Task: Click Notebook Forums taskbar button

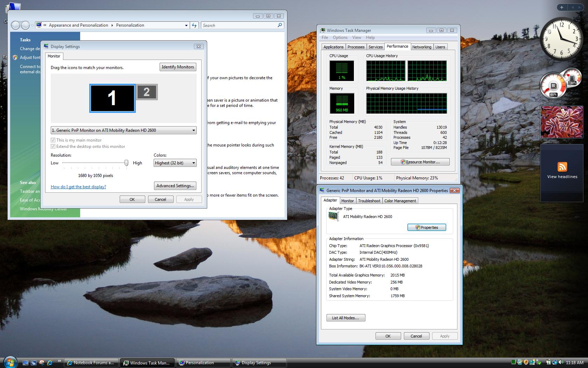Action: click(x=92, y=363)
